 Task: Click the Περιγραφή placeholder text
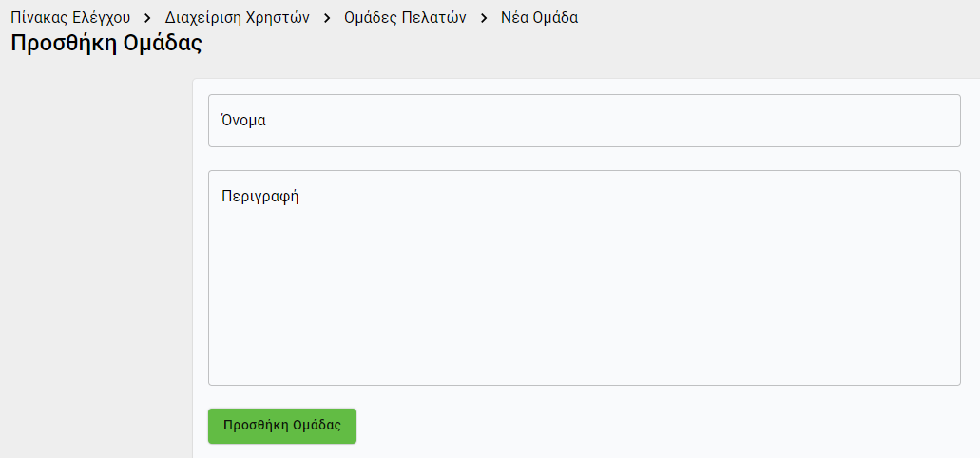pyautogui.click(x=260, y=197)
